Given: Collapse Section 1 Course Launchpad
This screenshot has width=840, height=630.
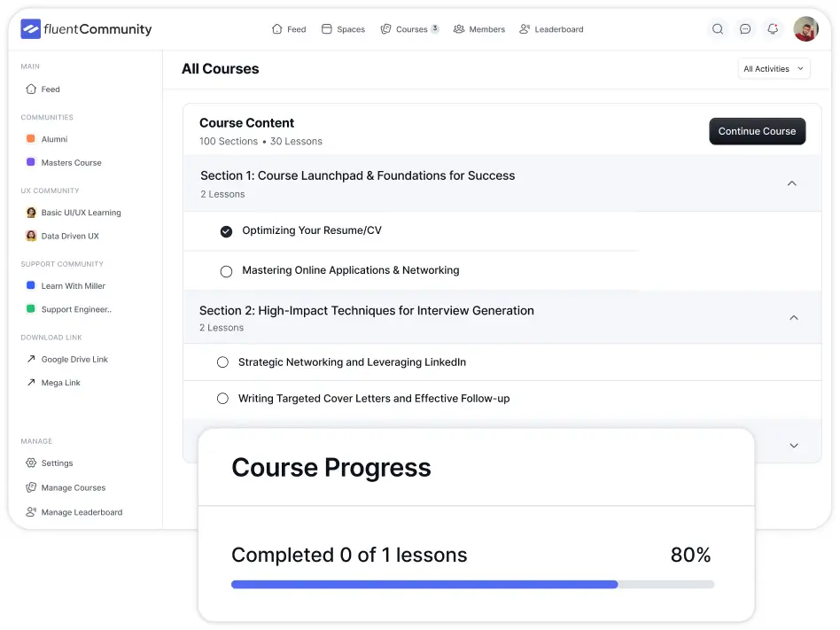Looking at the screenshot, I should 791,183.
